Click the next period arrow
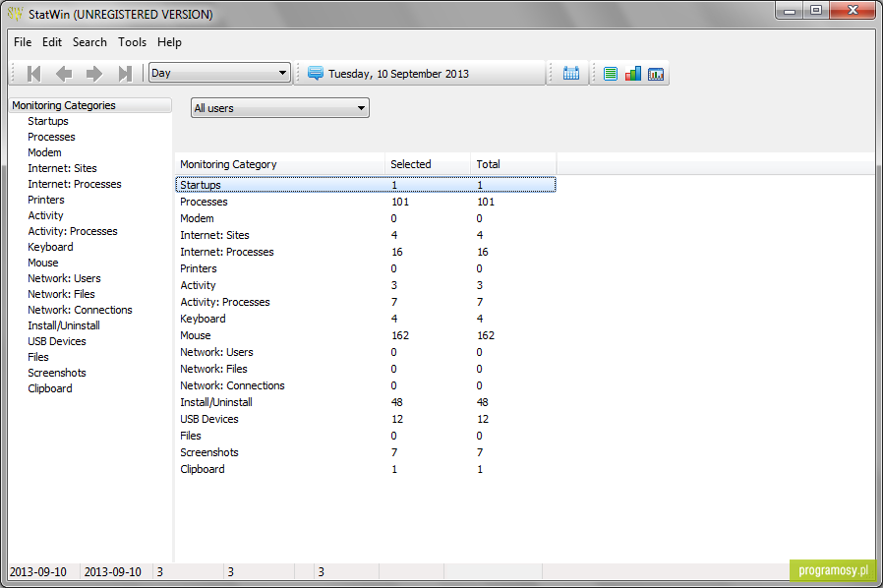Viewport: 883px width, 588px height. [x=94, y=73]
